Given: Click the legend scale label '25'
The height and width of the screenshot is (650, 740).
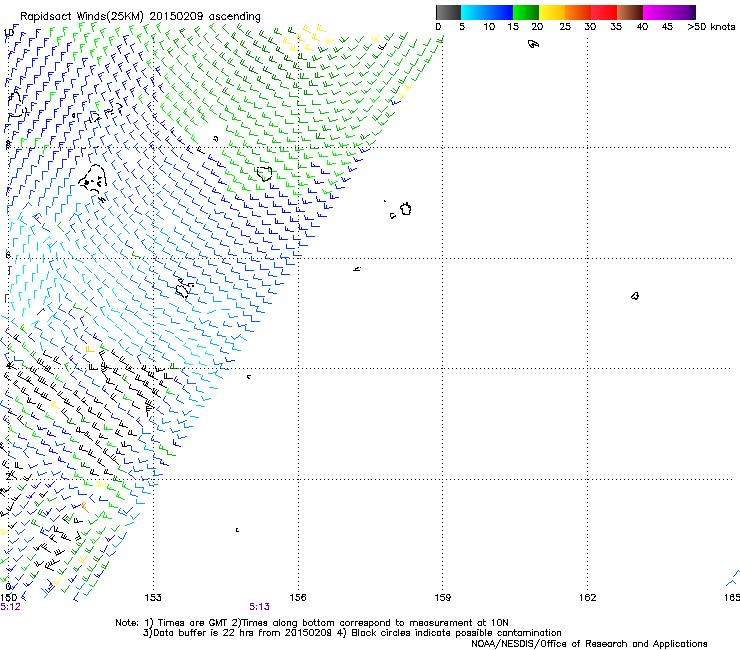Looking at the screenshot, I should click(x=565, y=27).
